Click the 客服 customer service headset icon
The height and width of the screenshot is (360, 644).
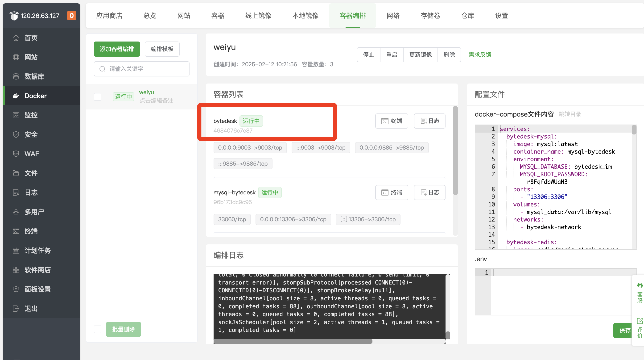coord(640,285)
